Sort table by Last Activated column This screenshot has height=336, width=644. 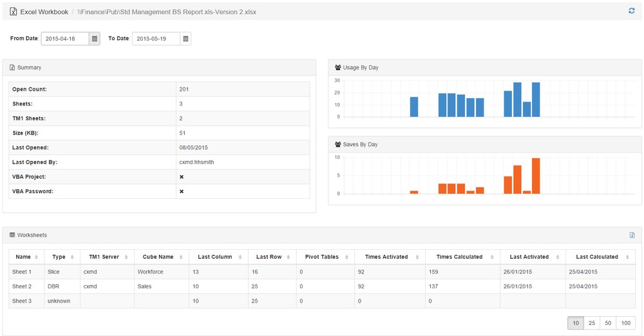pyautogui.click(x=533, y=257)
